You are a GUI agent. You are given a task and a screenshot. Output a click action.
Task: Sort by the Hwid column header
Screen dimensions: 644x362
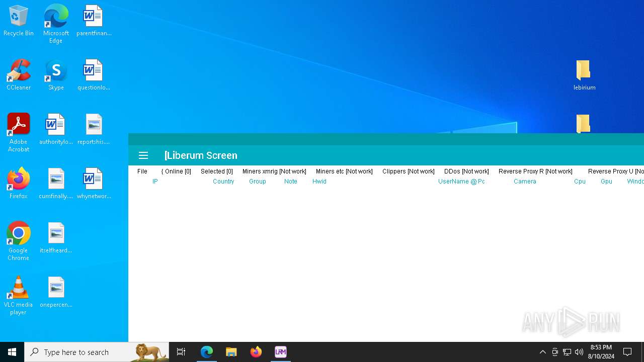click(319, 182)
